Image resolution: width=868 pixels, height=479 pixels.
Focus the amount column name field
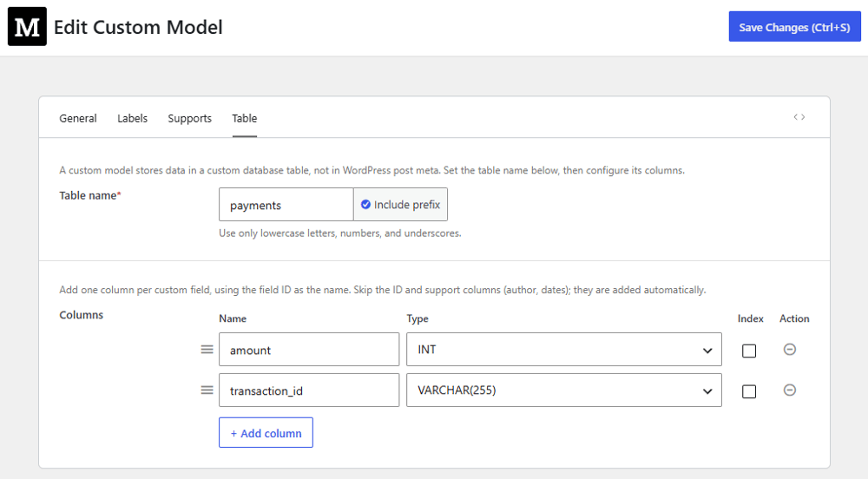click(309, 349)
